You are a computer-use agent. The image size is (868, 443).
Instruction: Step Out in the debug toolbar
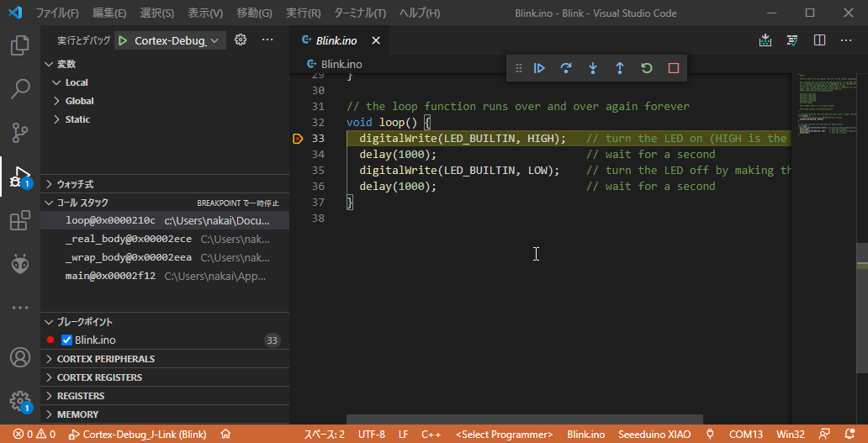point(620,68)
